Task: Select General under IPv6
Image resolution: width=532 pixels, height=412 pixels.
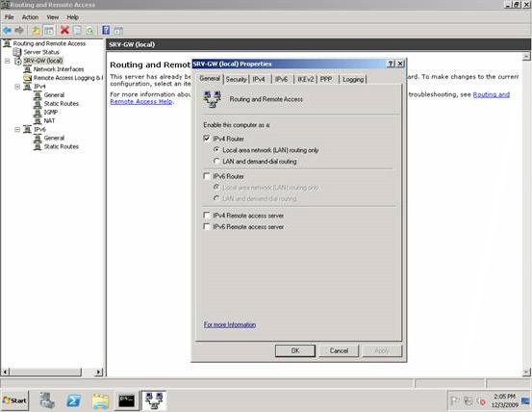Action: click(x=54, y=138)
